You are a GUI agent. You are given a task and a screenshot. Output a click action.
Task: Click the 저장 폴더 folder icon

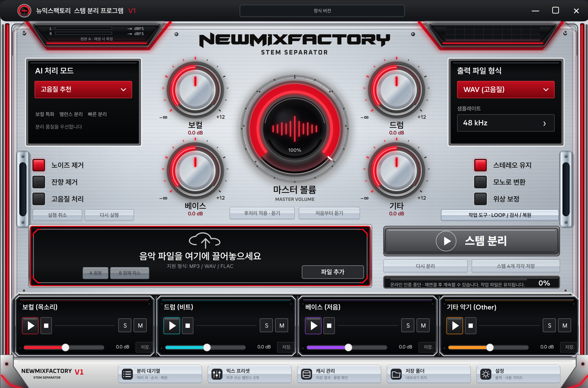pyautogui.click(x=396, y=374)
